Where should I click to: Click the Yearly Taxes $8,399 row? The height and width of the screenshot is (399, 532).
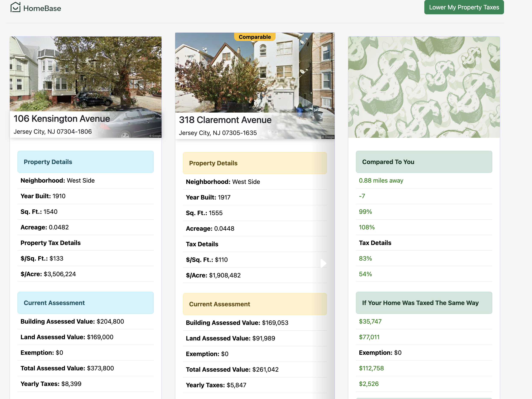point(51,384)
